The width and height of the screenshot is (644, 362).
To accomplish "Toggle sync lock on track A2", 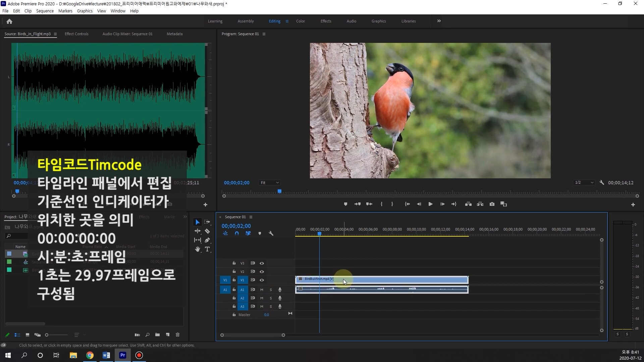I will point(253,298).
